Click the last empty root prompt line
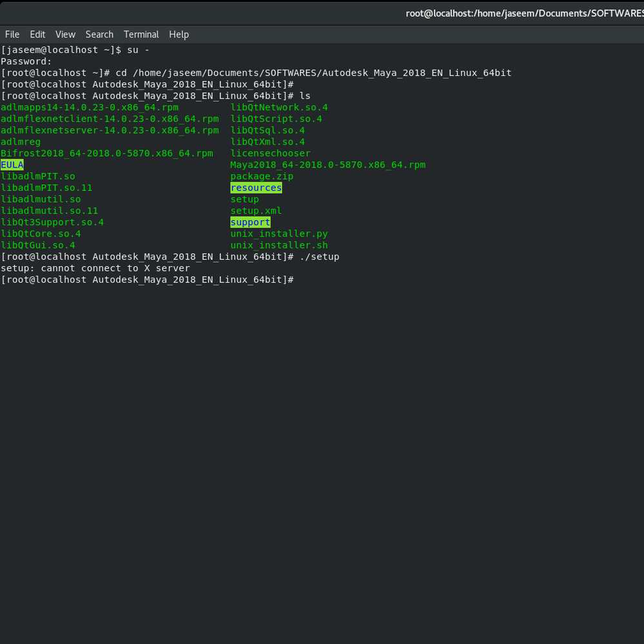Image resolution: width=644 pixels, height=644 pixels. [x=148, y=280]
